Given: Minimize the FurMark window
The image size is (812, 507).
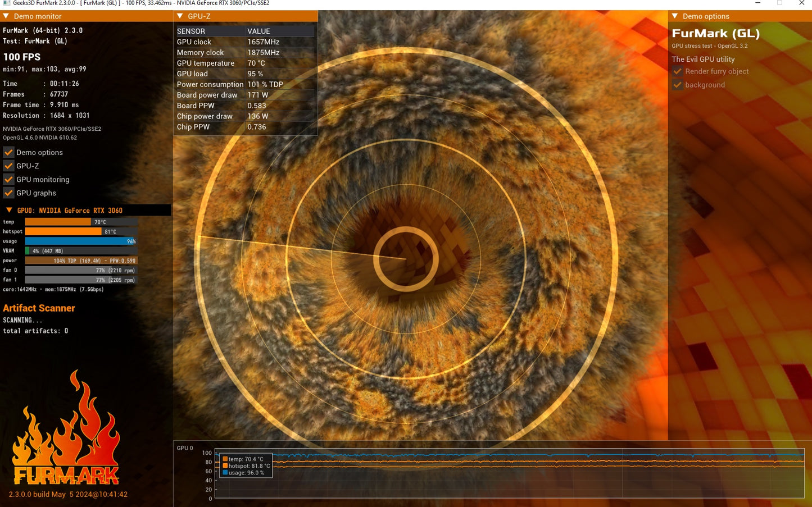Looking at the screenshot, I should [x=757, y=3].
